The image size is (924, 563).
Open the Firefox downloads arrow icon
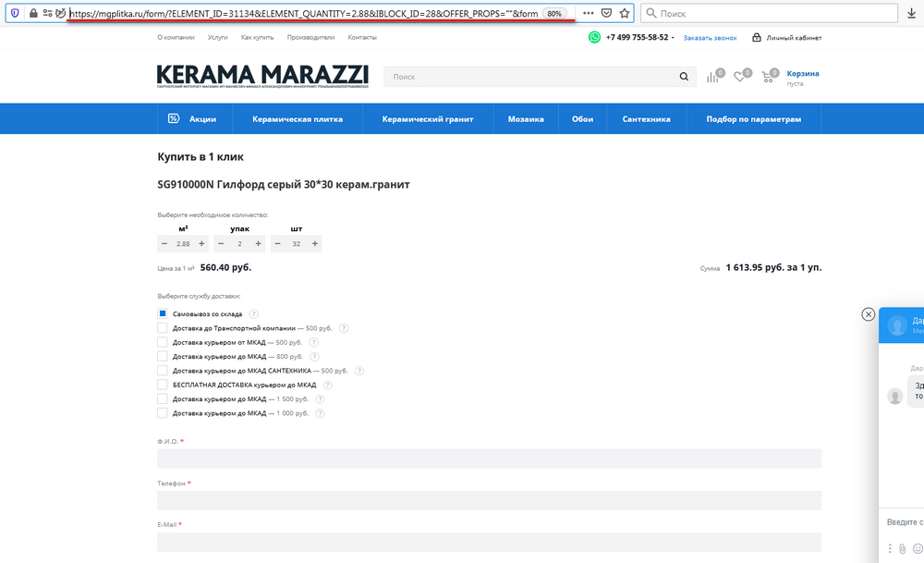tap(912, 14)
